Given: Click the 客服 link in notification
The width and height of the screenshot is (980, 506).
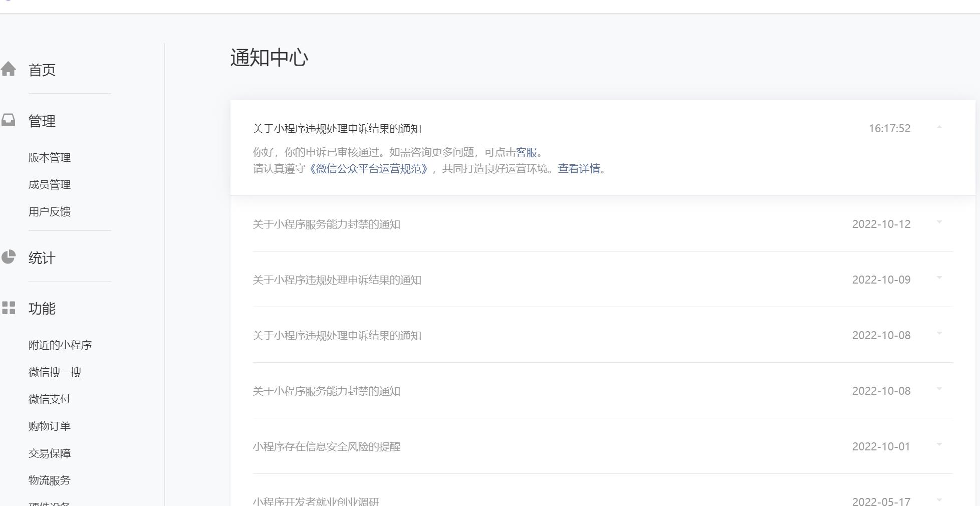Looking at the screenshot, I should tap(526, 152).
